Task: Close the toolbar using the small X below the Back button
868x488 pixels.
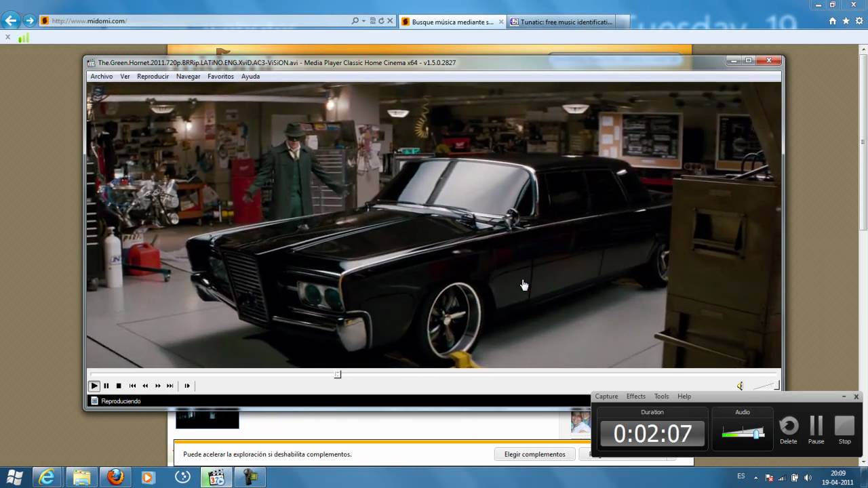Action: (7, 37)
